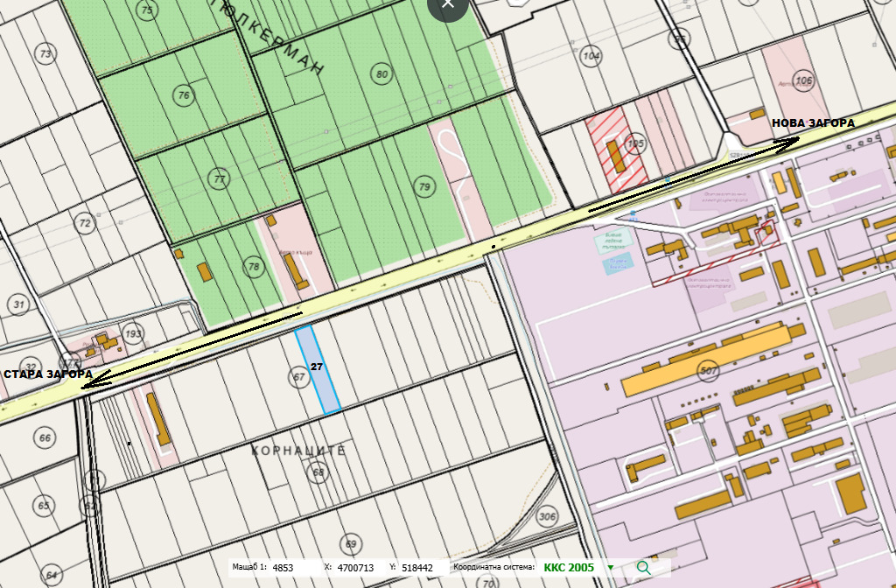The width and height of the screenshot is (896, 588).
Task: Click the НОВА ЗАГОРА direction label
Action: pyautogui.click(x=813, y=123)
